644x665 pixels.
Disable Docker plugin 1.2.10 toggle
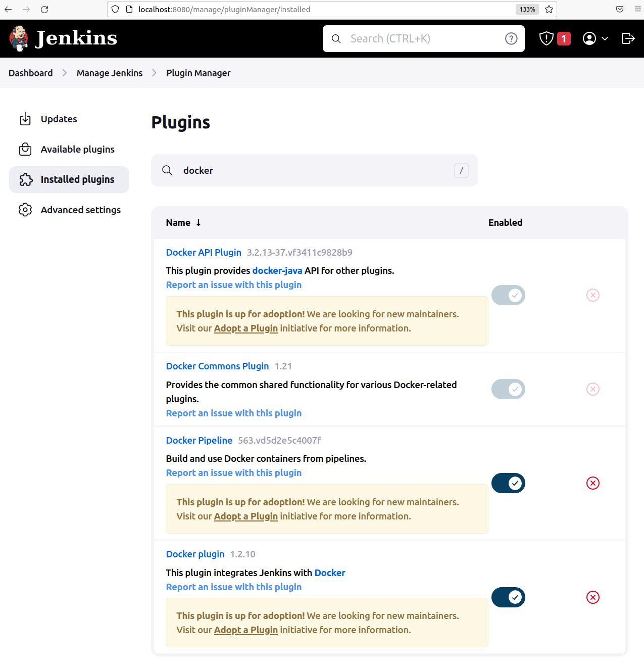(x=508, y=597)
